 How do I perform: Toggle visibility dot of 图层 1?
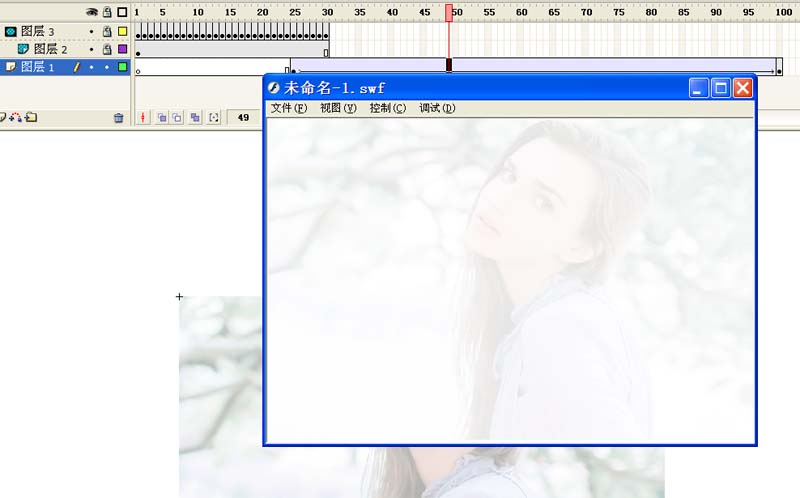coord(91,67)
